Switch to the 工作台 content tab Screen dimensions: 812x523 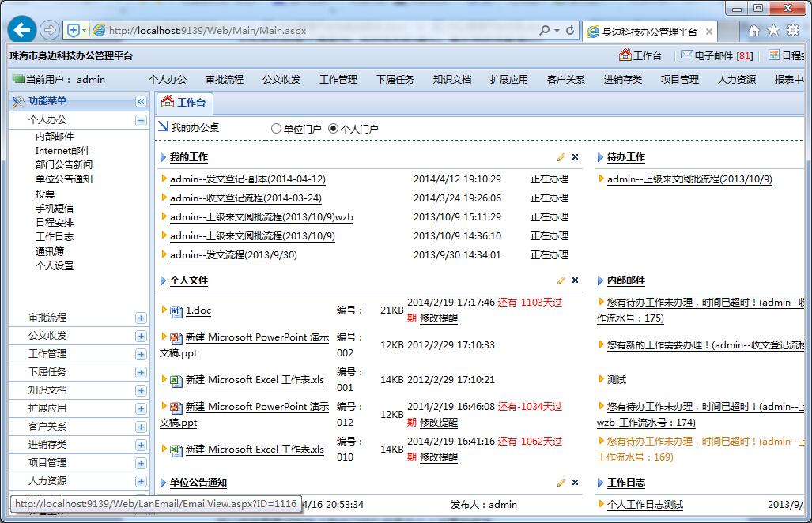click(x=184, y=103)
